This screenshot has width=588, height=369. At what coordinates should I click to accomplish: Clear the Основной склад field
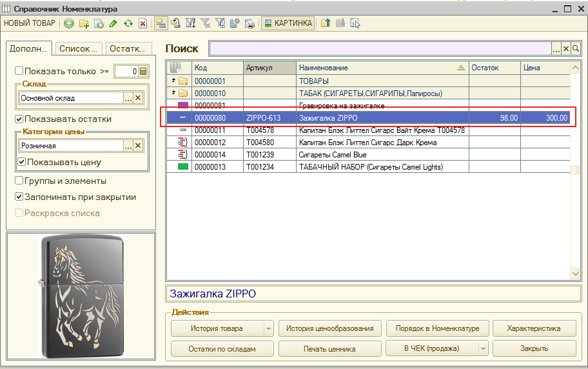(x=138, y=98)
